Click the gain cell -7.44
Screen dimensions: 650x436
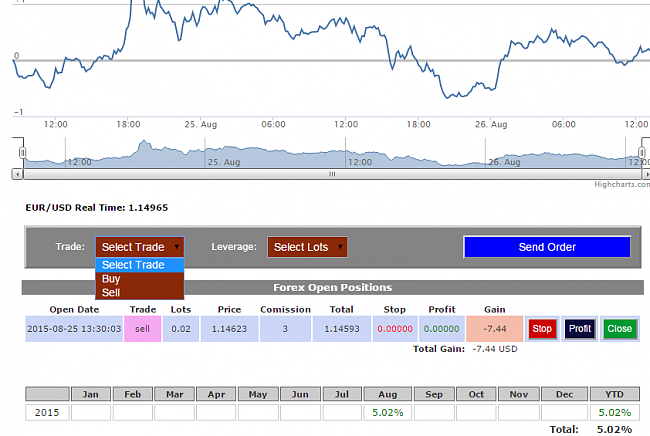tap(495, 329)
